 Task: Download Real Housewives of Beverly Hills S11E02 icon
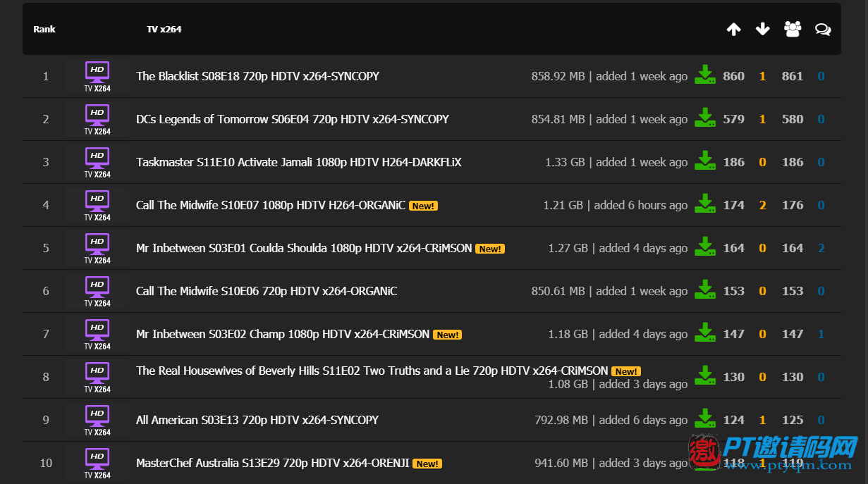705,376
